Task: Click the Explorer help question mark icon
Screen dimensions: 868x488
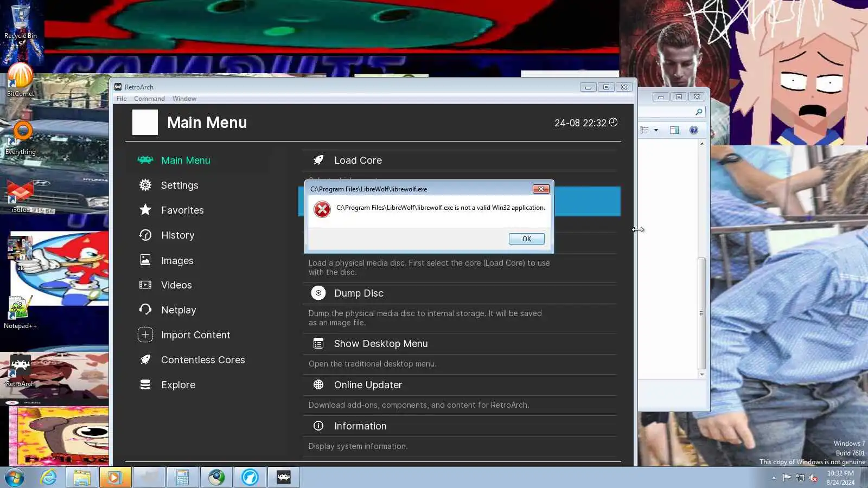Action: 694,130
